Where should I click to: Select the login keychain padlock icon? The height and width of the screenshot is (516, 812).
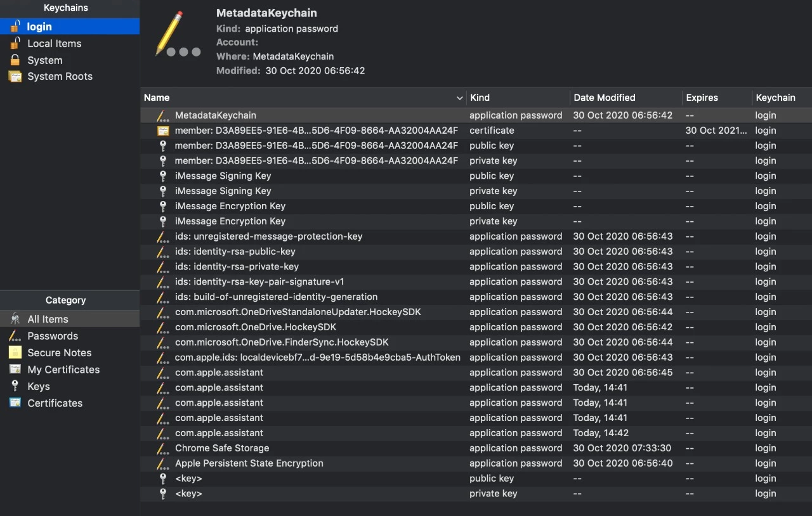click(15, 26)
